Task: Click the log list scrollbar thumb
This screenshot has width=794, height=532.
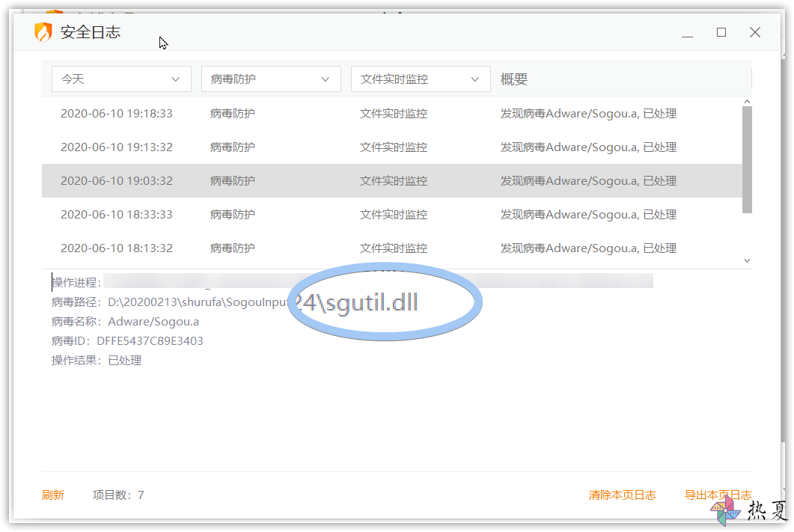Action: [747, 160]
